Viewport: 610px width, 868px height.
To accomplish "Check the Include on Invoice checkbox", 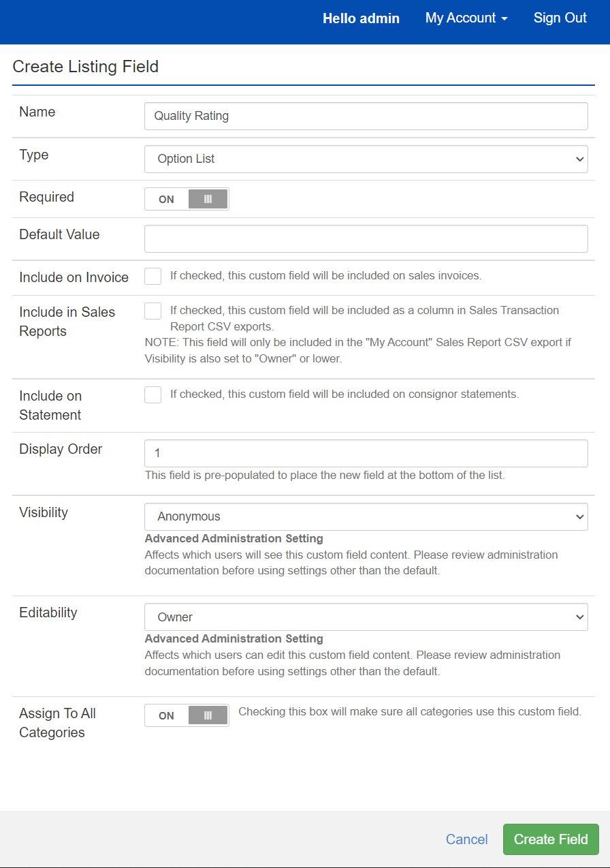I will [152, 276].
